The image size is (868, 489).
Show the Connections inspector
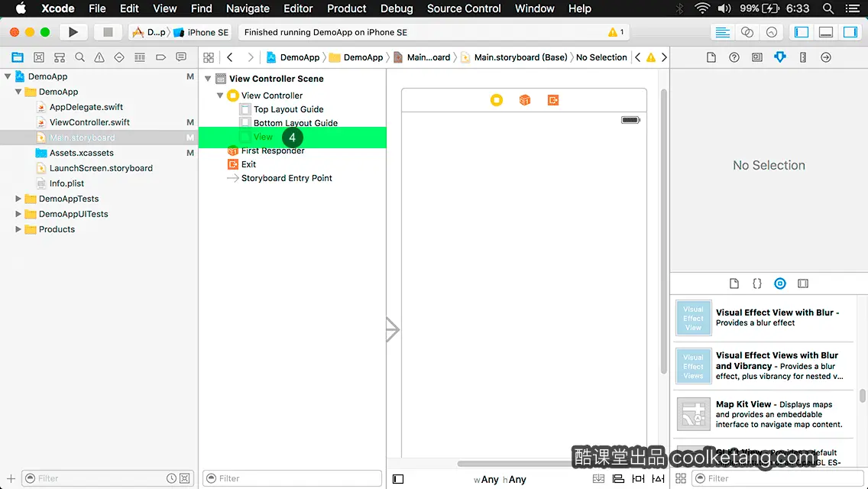(825, 57)
